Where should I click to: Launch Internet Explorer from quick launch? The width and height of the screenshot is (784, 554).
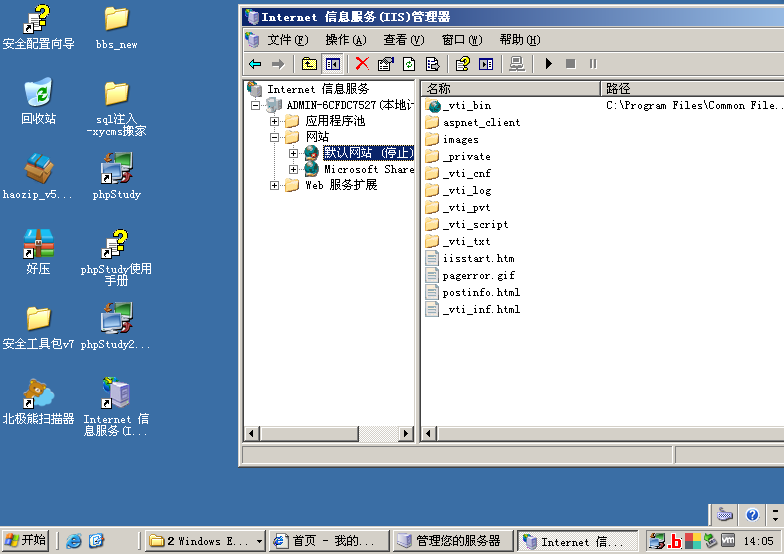click(x=74, y=540)
